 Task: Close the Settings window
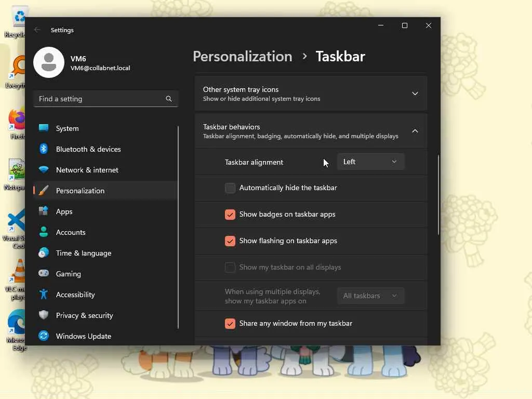coord(429,25)
